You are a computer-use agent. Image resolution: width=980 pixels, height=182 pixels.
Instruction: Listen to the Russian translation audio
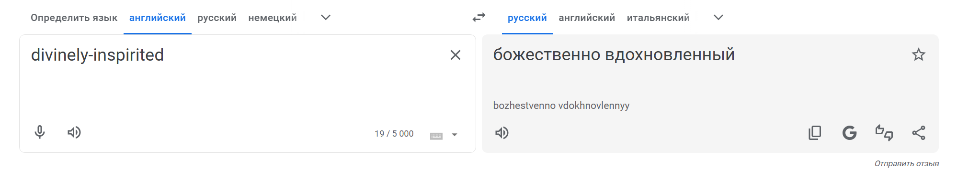[502, 133]
